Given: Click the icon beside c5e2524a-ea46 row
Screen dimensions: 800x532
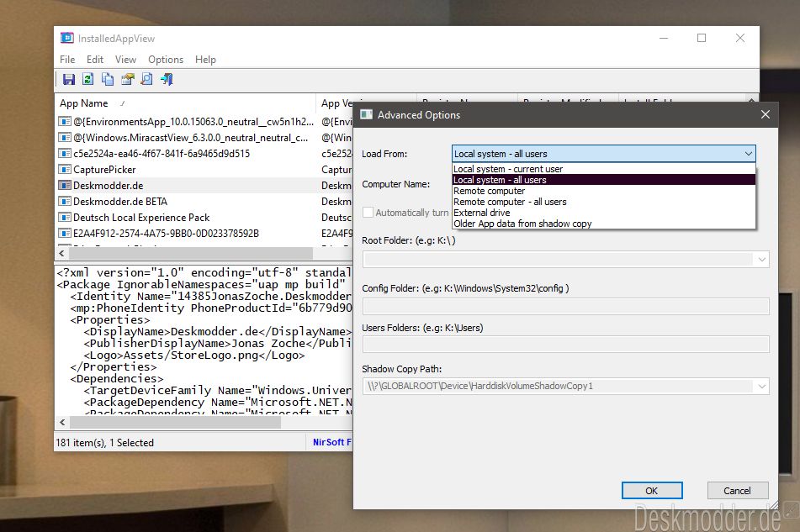Looking at the screenshot, I should click(64, 154).
